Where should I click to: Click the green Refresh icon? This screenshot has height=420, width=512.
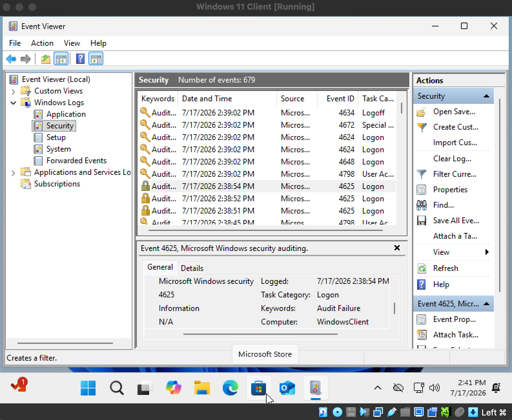(x=422, y=268)
